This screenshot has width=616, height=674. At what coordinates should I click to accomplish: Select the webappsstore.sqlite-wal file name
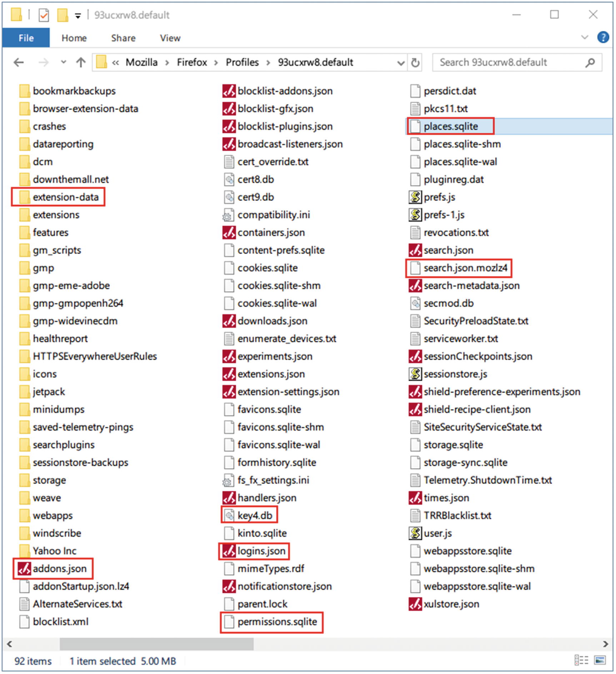tap(477, 586)
